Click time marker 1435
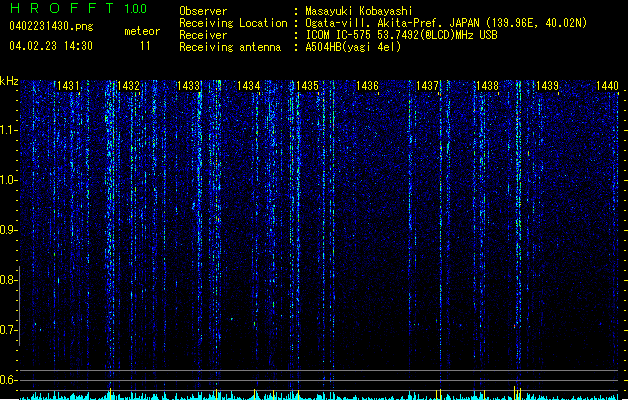This screenshot has width=629, height=400. [307, 86]
